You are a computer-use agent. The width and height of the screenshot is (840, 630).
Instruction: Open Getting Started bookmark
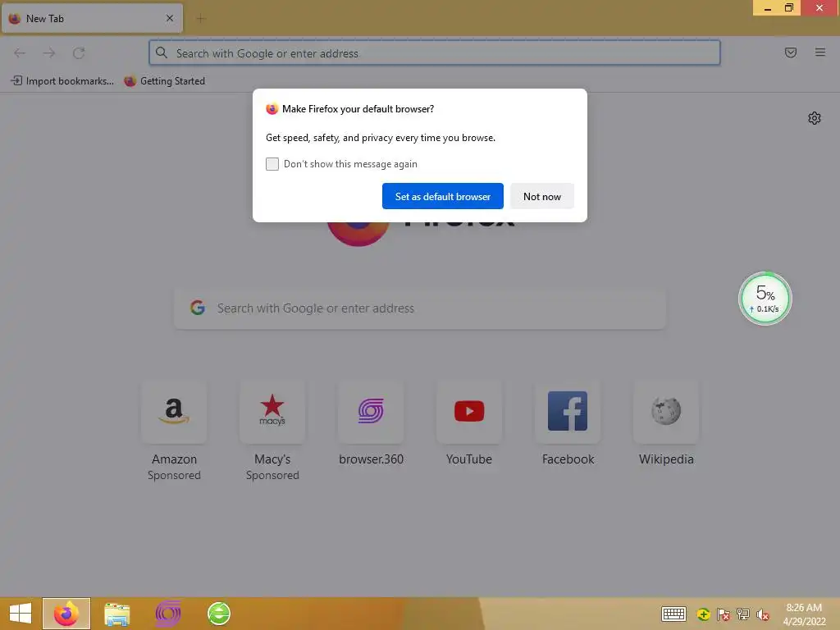coord(164,81)
